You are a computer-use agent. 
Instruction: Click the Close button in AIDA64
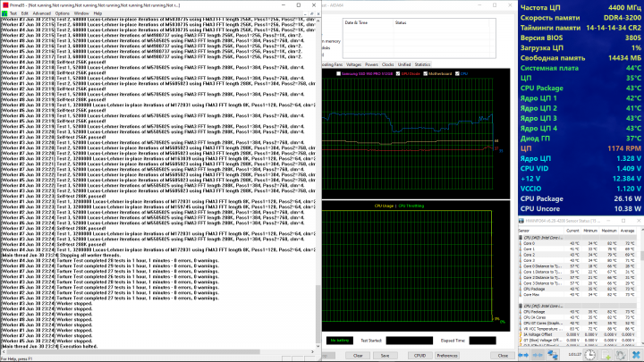click(503, 356)
